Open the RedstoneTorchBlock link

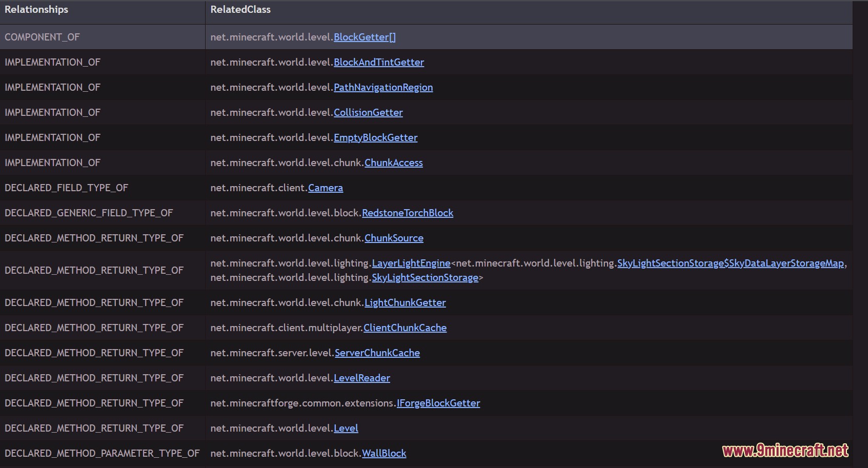407,213
